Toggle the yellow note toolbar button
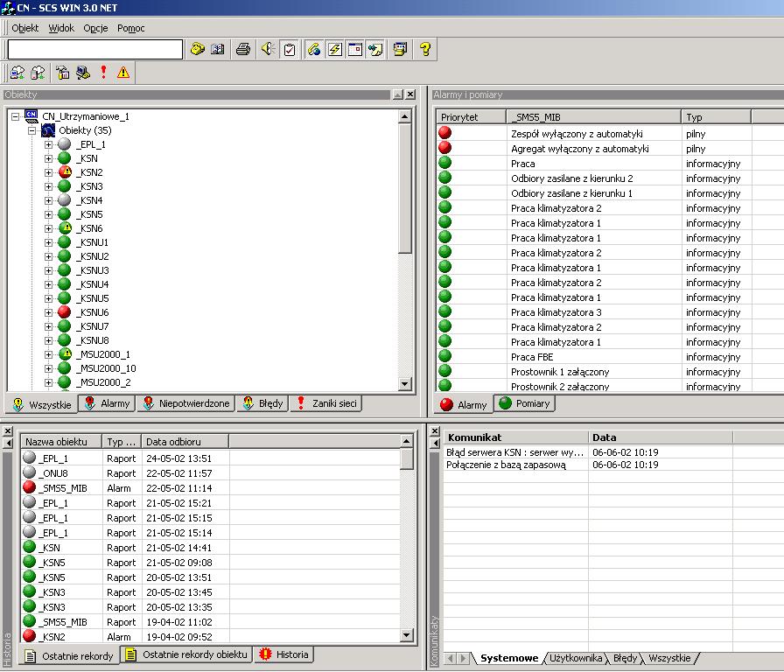This screenshot has width=784, height=672. [x=375, y=49]
